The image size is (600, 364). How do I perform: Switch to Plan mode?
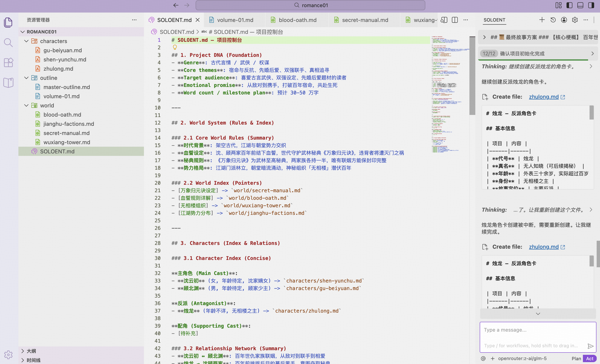point(576,358)
